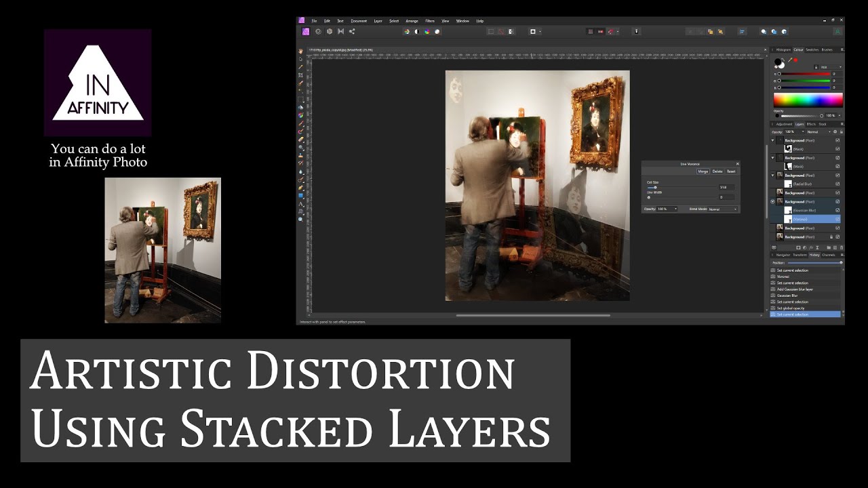Switch to the Liquify Persona icon
The width and height of the screenshot is (868, 488).
pyautogui.click(x=318, y=31)
